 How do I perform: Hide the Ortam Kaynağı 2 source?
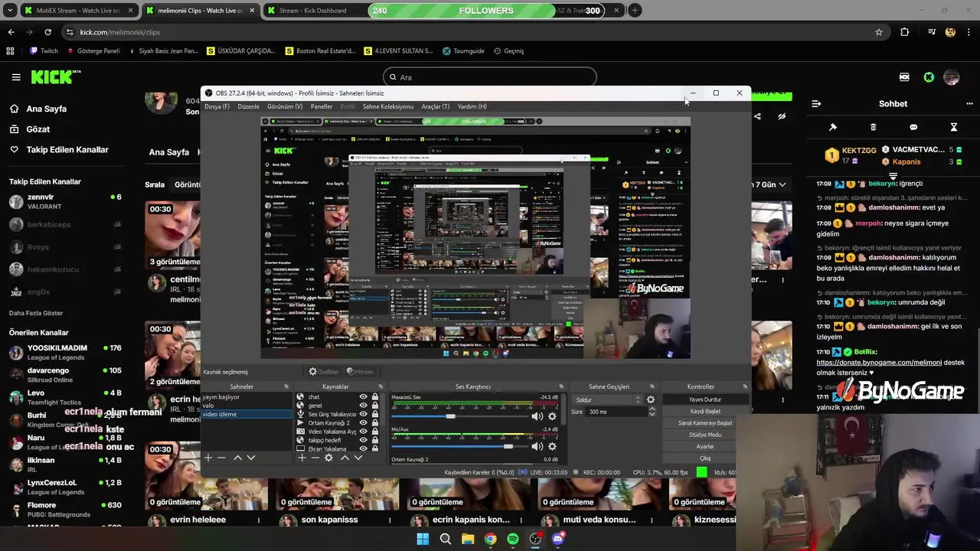pos(364,422)
